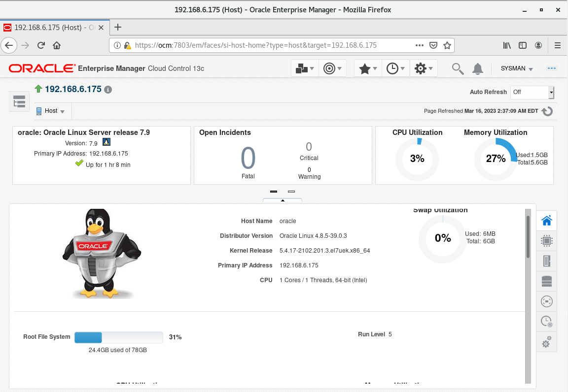
Task: Open Configuration gears tab in sidebar
Action: pos(547,342)
